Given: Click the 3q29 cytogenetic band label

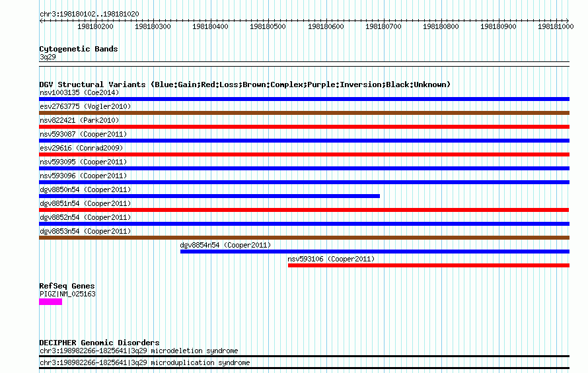Looking at the screenshot, I should point(48,57).
